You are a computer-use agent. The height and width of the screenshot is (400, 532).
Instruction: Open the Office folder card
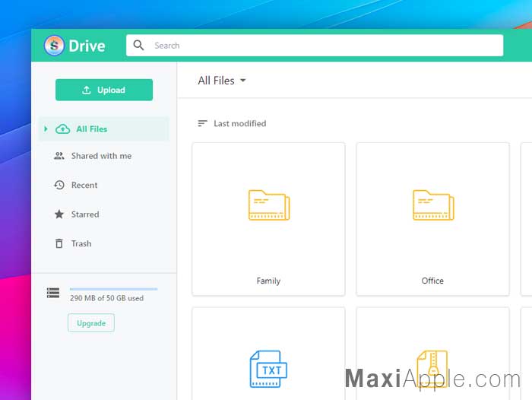tap(432, 219)
